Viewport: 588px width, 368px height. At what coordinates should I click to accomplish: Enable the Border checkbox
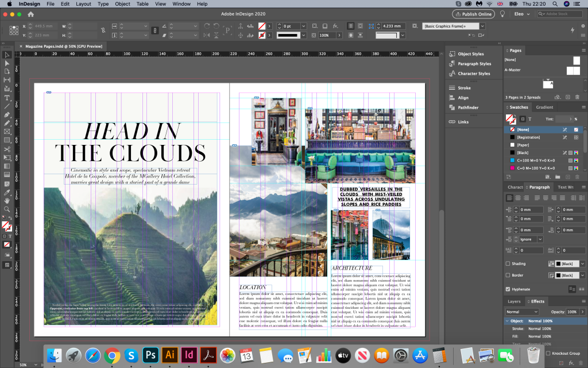508,275
